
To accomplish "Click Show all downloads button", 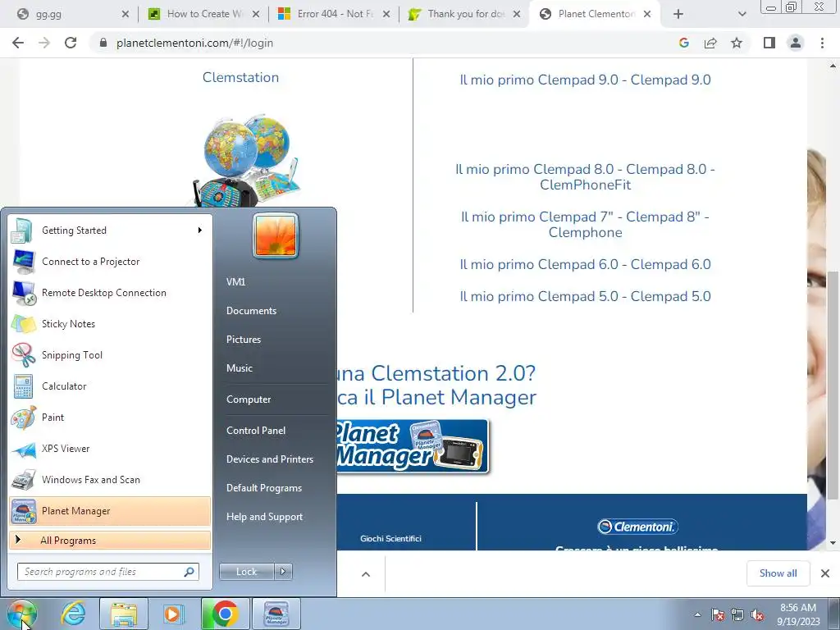I will coord(778,573).
